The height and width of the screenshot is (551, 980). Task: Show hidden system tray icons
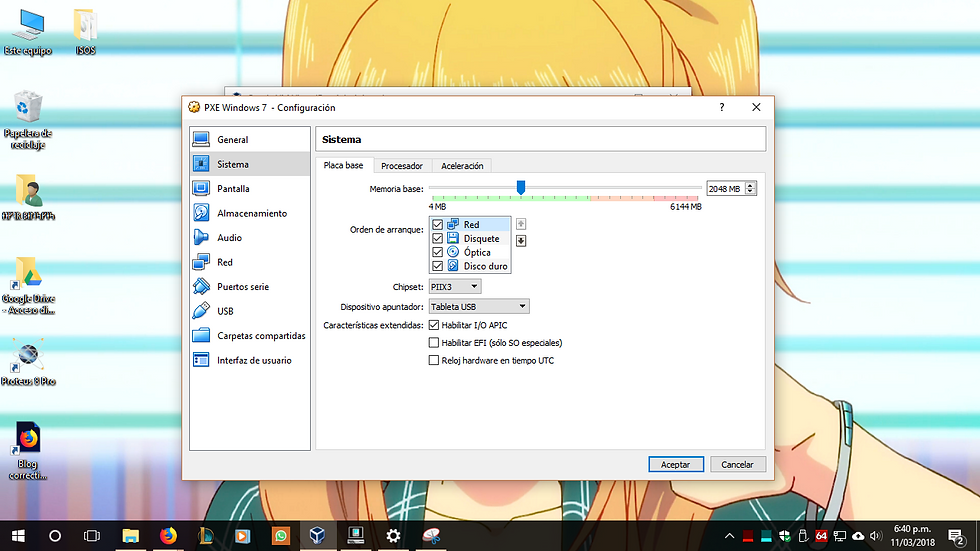729,536
